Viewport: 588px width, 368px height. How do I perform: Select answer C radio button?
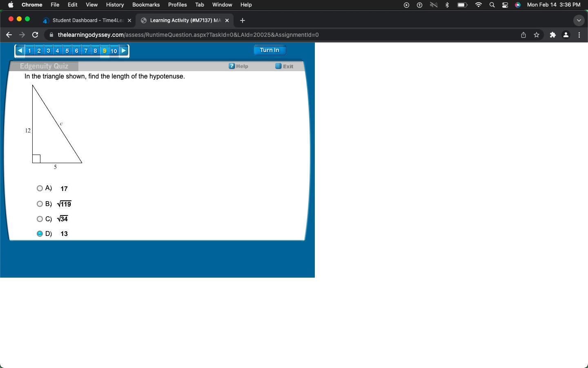coord(40,219)
